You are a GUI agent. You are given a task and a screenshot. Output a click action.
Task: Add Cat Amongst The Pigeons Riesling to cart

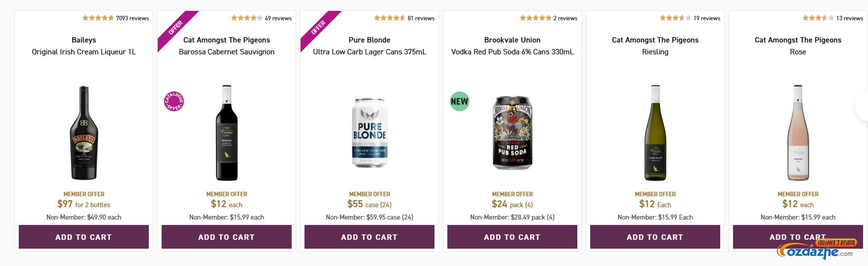point(655,237)
